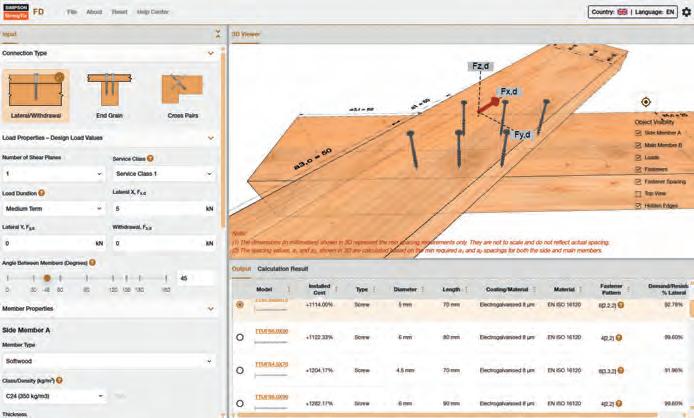Open Load Duration help icon
The image size is (694, 418).
pyautogui.click(x=41, y=193)
